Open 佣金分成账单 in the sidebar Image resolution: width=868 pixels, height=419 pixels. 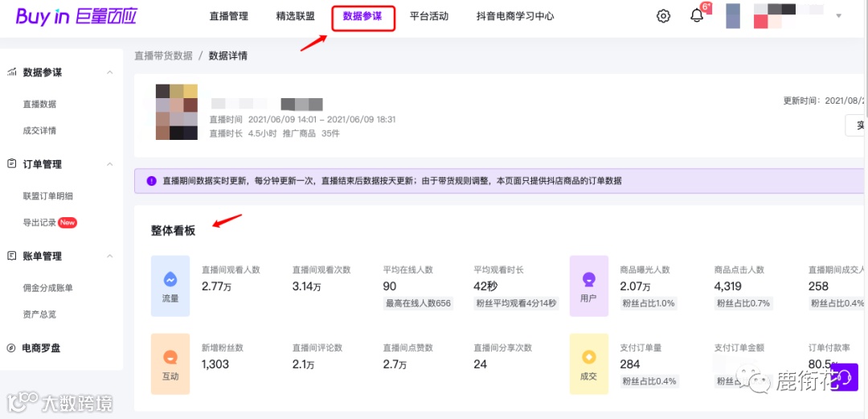(47, 288)
